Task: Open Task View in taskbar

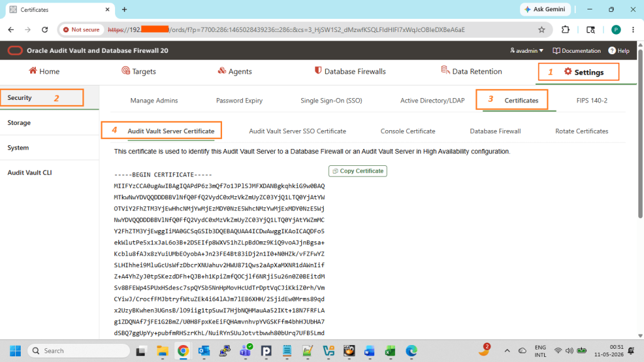Action: 141,351
